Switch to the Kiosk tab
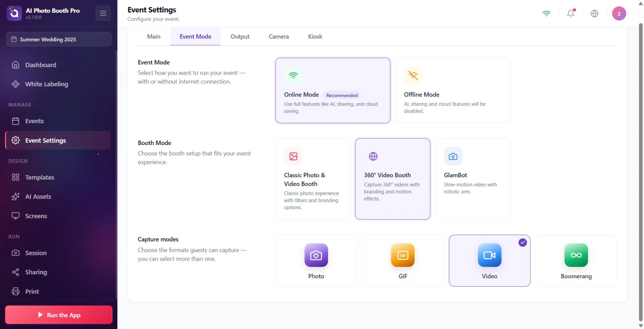The height and width of the screenshot is (329, 644). [x=315, y=37]
